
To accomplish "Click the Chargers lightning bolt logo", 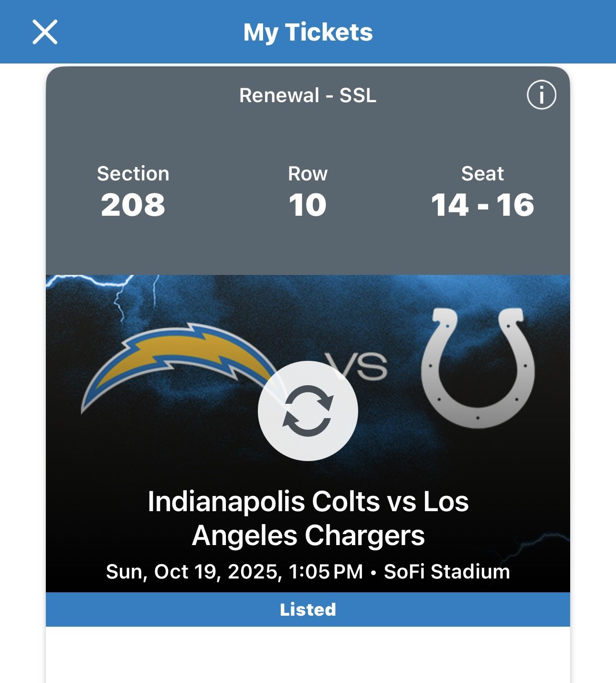I will coord(177,363).
